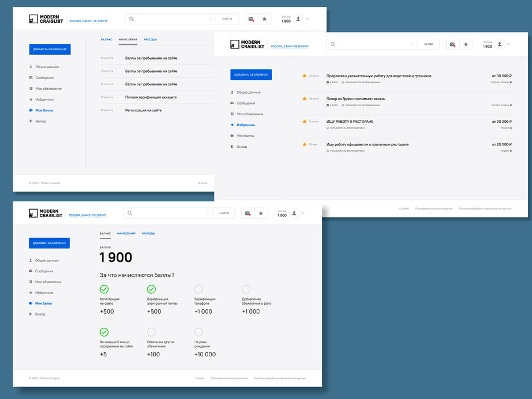Screen dimensions: 532x399
Task: Click 'Найти' search button in the Баланс window
Action: click(x=224, y=213)
